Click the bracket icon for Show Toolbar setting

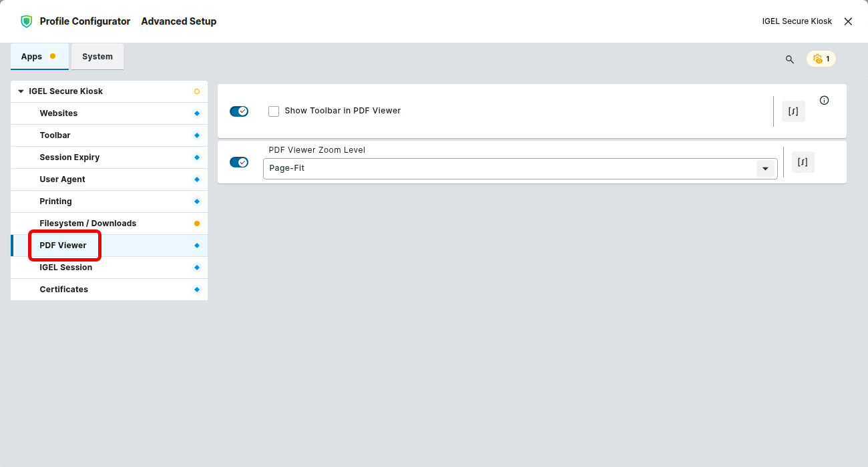click(793, 111)
